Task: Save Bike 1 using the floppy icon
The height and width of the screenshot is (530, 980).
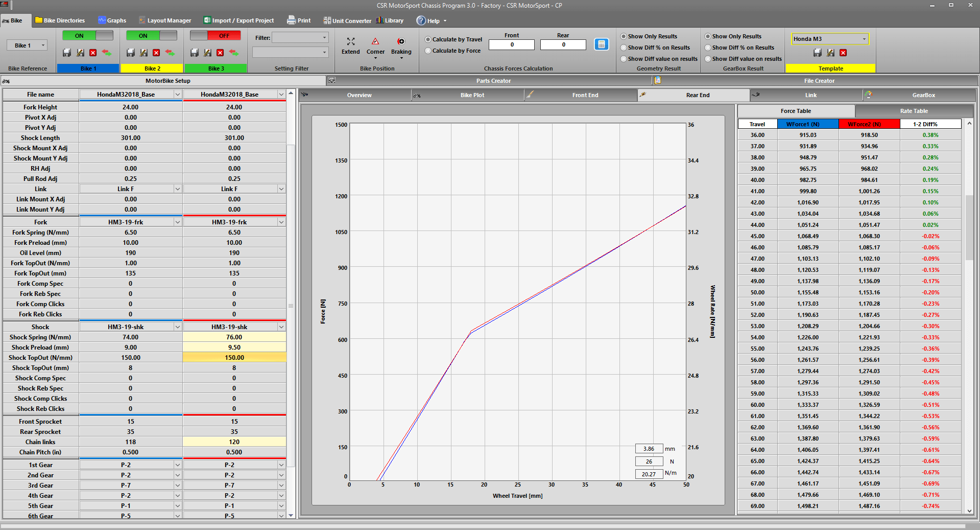Action: [67, 53]
